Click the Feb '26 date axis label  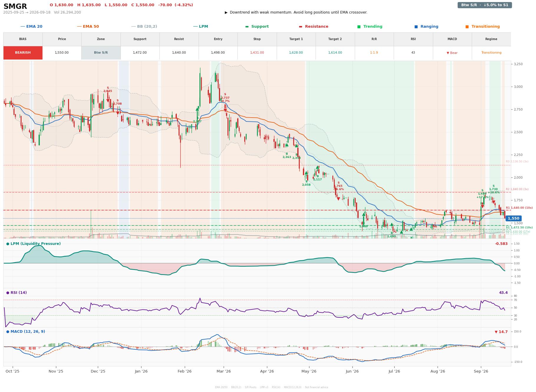click(185, 371)
